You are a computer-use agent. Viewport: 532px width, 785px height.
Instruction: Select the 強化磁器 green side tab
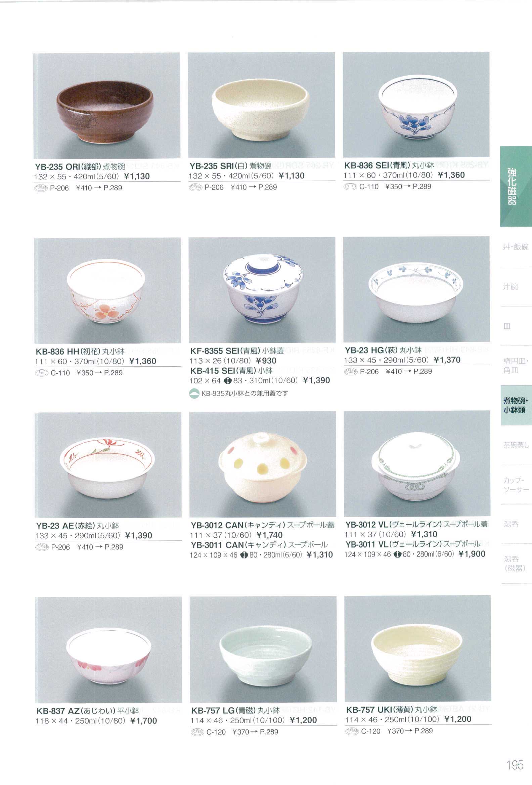(x=516, y=187)
